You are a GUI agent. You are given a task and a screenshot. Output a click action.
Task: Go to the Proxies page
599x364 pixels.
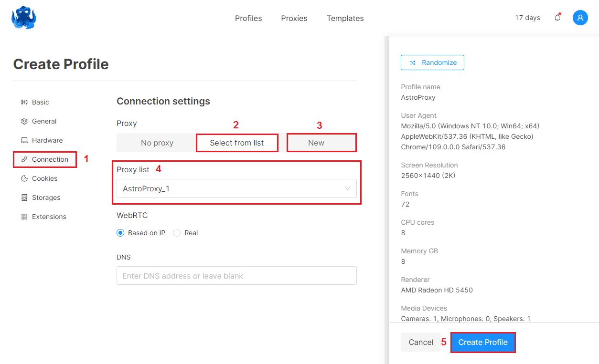[294, 18]
